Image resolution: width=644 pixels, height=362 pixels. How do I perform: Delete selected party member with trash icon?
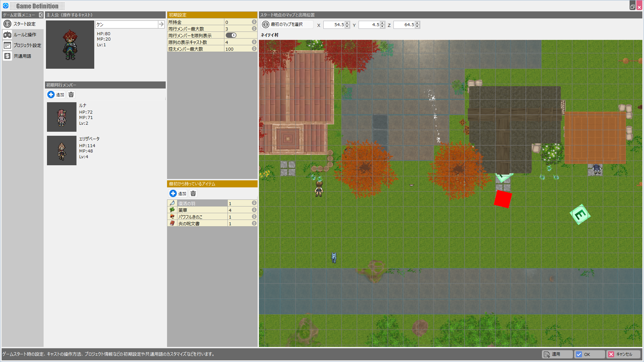point(71,95)
